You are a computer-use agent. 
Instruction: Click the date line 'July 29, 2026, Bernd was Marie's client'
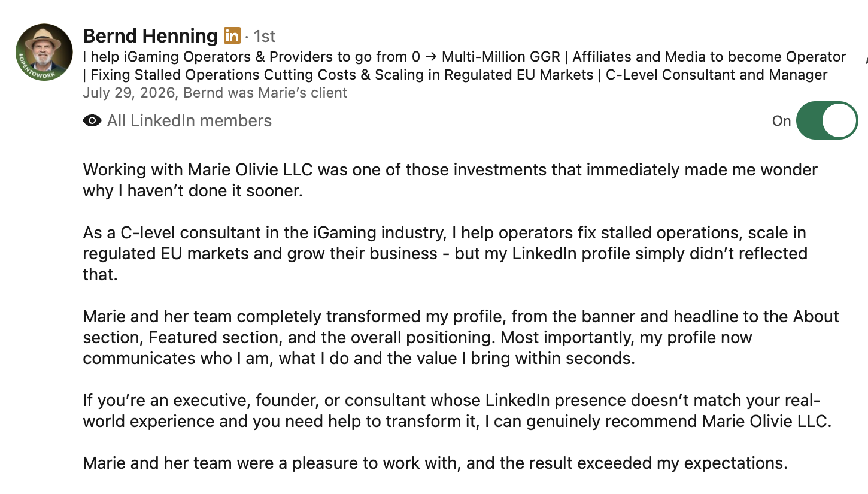pyautogui.click(x=215, y=93)
